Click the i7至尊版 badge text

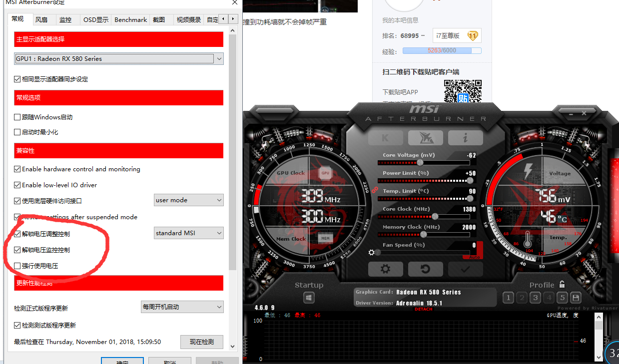[x=448, y=35]
